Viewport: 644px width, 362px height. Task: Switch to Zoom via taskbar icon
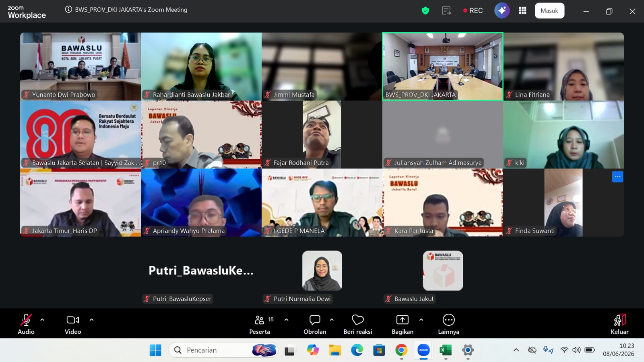pyautogui.click(x=423, y=350)
